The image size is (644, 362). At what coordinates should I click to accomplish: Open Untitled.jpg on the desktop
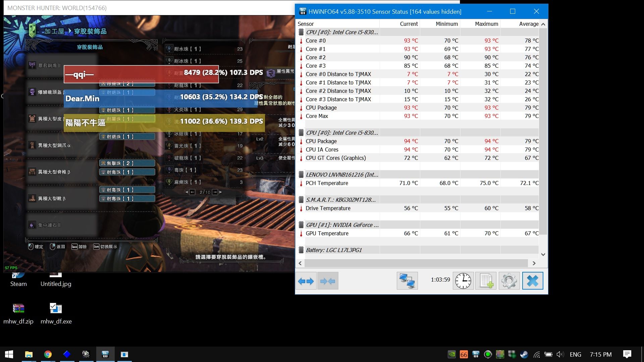coord(56,279)
